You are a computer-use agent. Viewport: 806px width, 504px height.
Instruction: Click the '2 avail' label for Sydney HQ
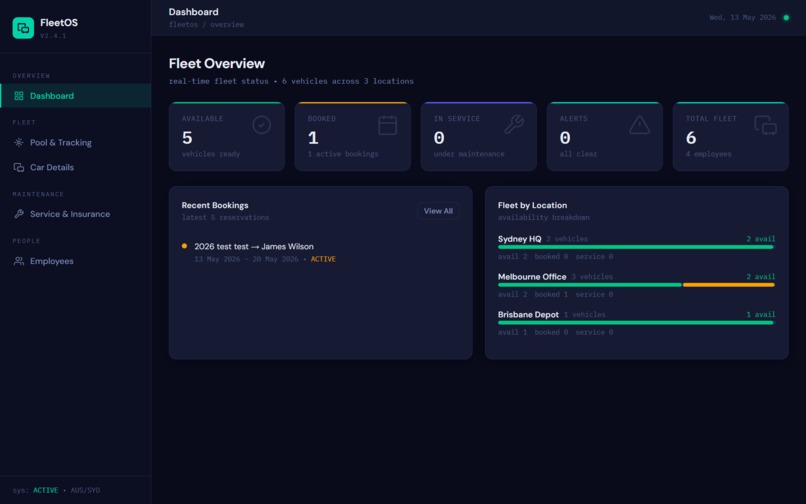tap(760, 239)
